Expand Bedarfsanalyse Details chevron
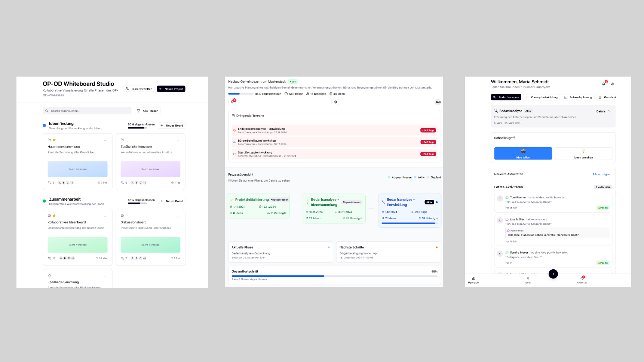 tap(609, 111)
